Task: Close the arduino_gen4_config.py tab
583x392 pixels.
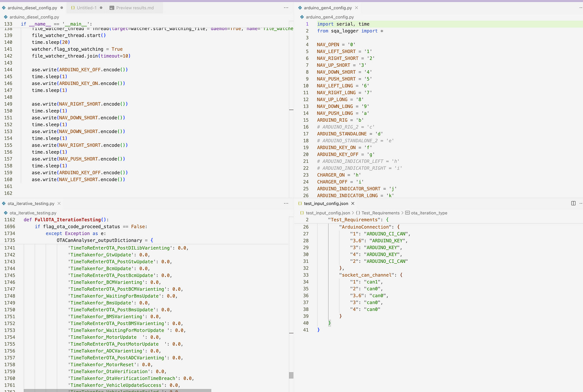Action: (x=356, y=7)
